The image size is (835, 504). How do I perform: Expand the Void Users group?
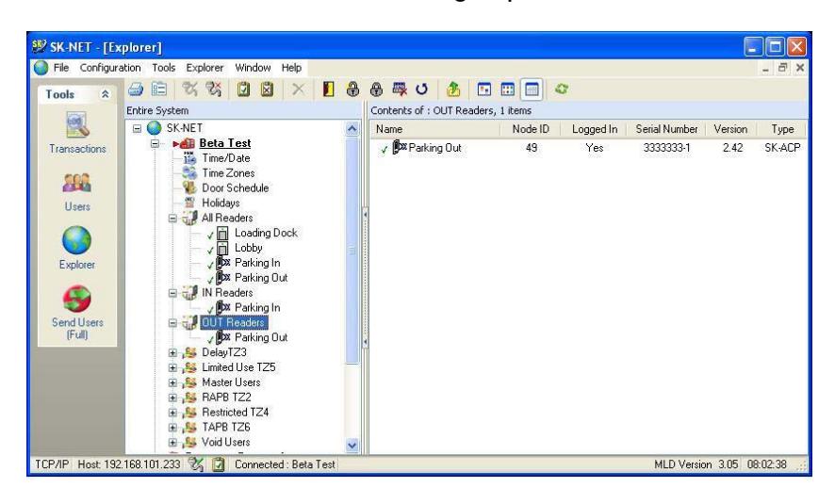[172, 442]
